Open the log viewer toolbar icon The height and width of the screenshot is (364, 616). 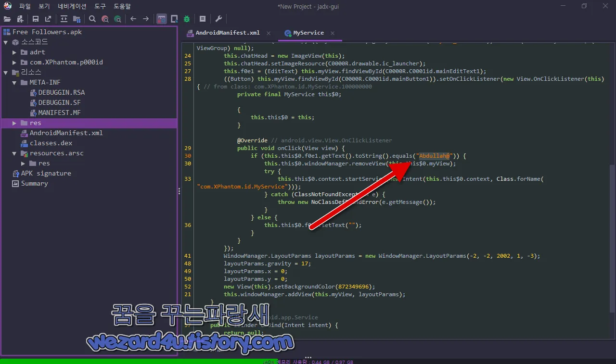pos(203,19)
